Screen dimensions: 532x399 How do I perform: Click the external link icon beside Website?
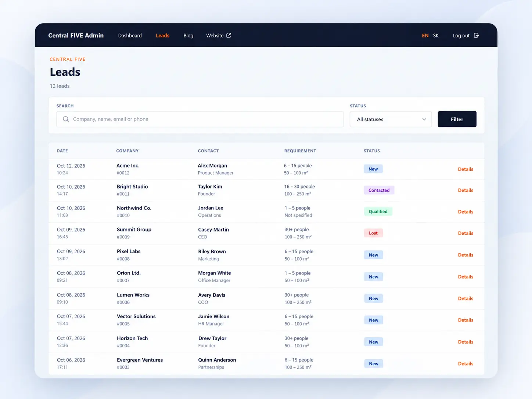click(229, 35)
